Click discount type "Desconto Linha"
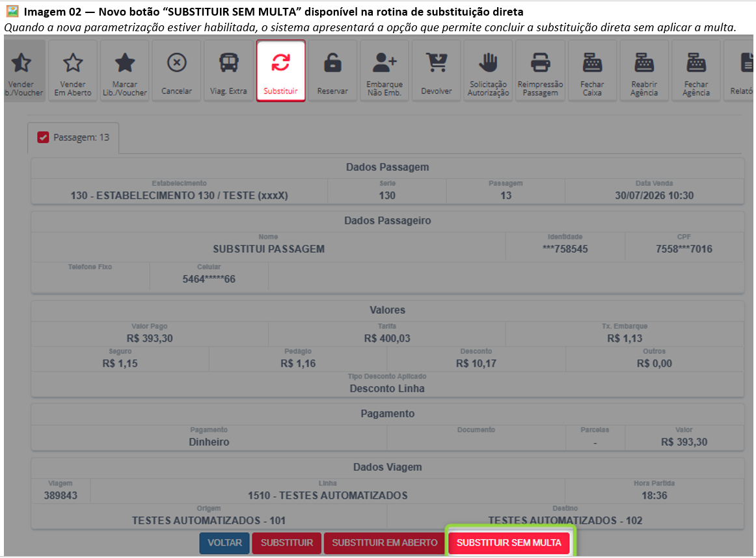The image size is (756, 558). pos(387,388)
